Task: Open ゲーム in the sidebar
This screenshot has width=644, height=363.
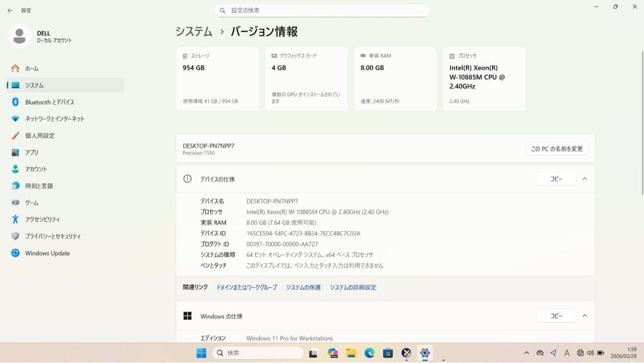Action: click(65, 202)
